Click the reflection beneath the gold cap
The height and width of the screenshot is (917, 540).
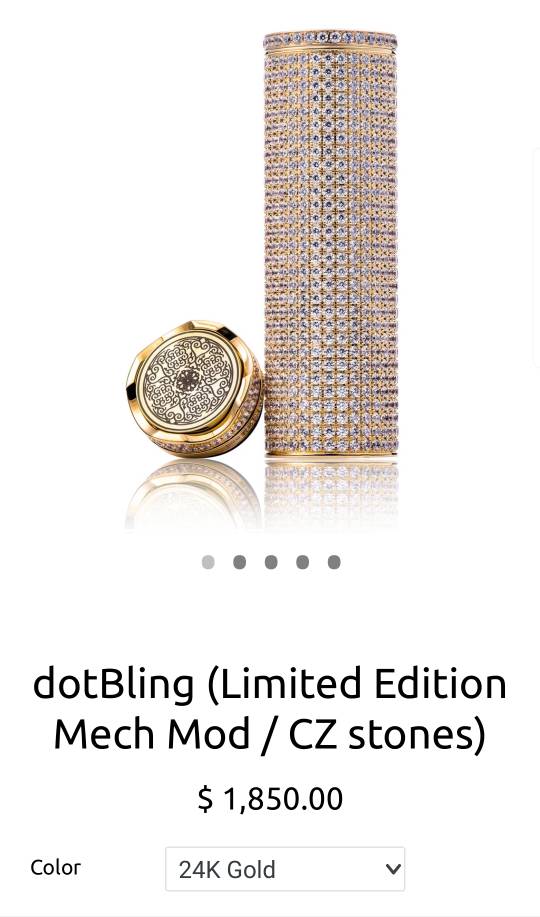[193, 494]
